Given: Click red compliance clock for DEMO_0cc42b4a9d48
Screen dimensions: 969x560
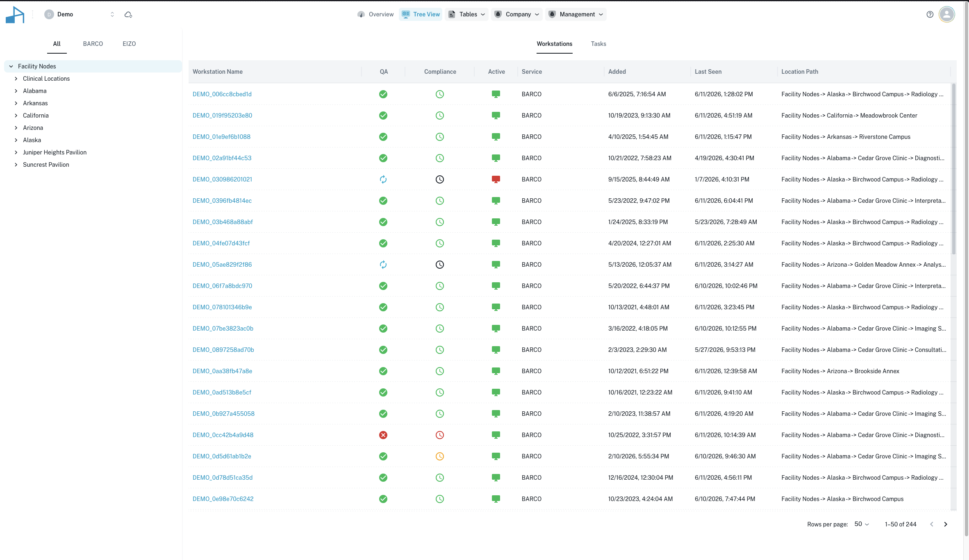Looking at the screenshot, I should (x=440, y=435).
